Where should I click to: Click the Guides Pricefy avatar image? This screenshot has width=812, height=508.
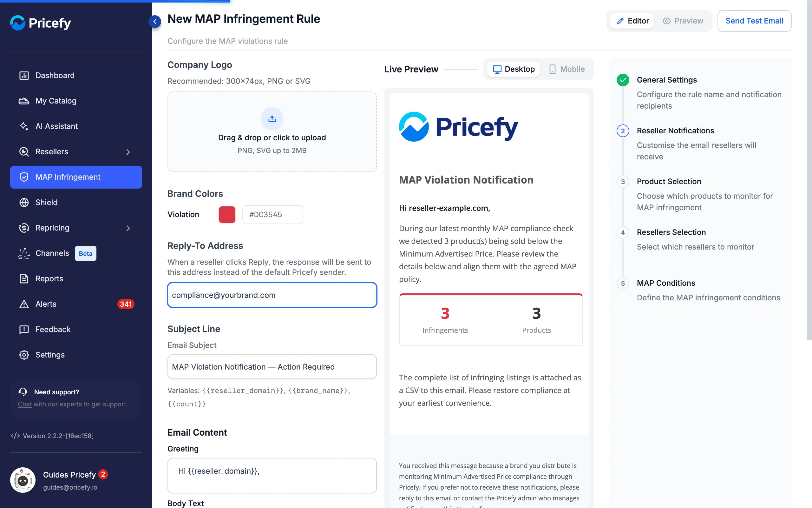(23, 480)
